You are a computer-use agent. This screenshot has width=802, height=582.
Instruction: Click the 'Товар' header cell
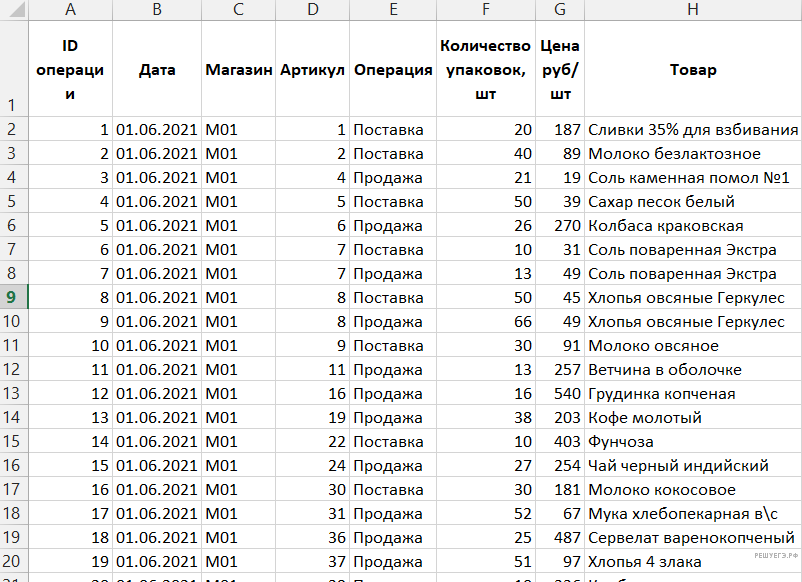coord(692,70)
